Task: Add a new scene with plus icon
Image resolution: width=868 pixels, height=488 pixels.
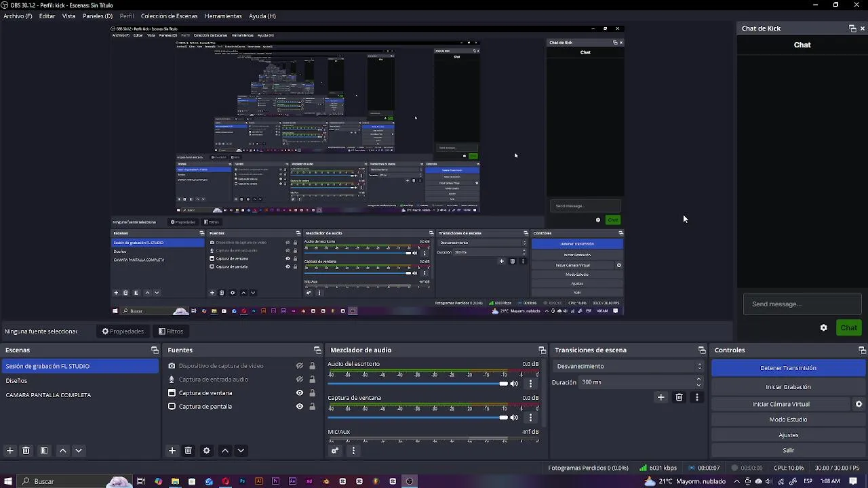Action: pos(9,451)
